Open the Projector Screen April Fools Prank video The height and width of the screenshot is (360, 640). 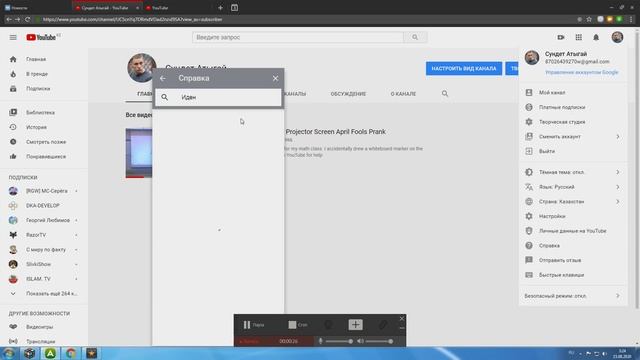[x=336, y=131]
